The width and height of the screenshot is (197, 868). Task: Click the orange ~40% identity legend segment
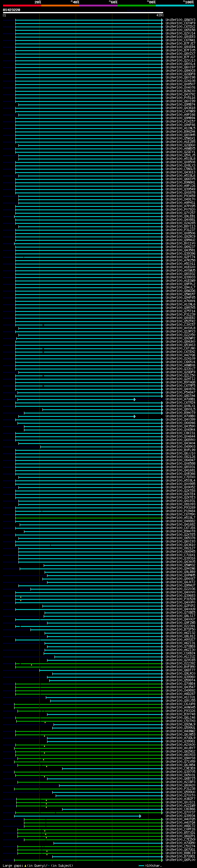tap(60, 6)
